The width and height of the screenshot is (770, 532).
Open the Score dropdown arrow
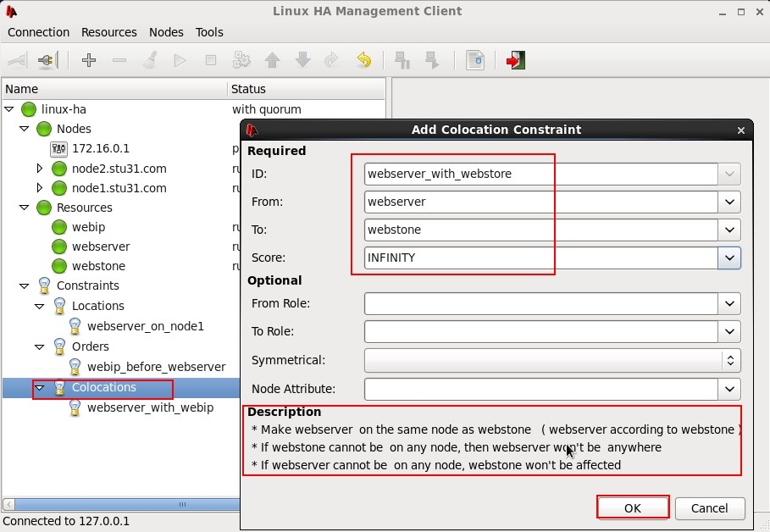pos(729,258)
